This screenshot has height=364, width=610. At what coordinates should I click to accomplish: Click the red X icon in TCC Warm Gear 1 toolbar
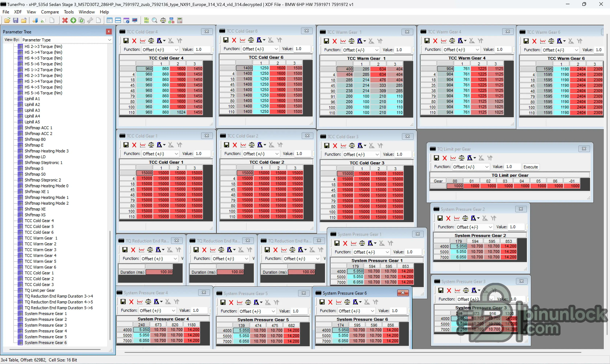coord(334,41)
